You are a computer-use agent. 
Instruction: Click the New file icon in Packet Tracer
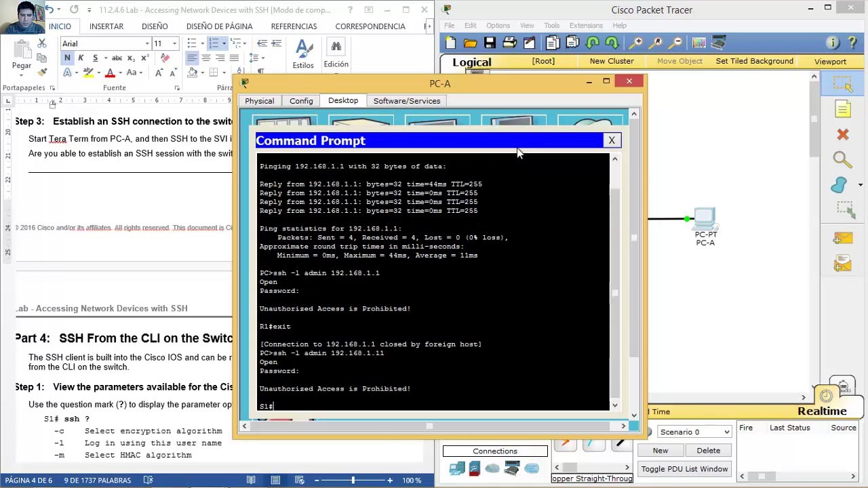451,43
